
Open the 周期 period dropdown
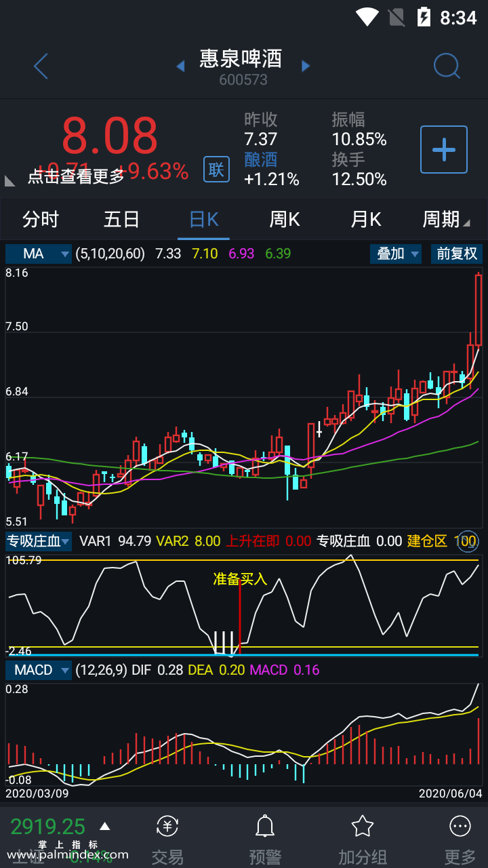[446, 219]
